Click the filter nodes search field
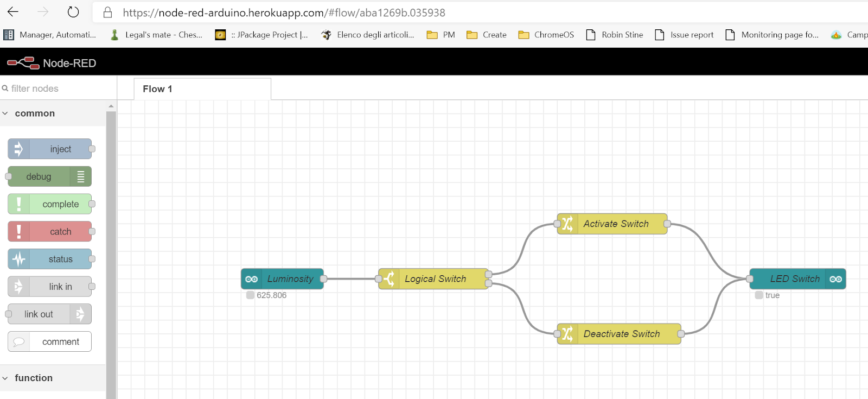This screenshot has width=868, height=399. tap(58, 88)
